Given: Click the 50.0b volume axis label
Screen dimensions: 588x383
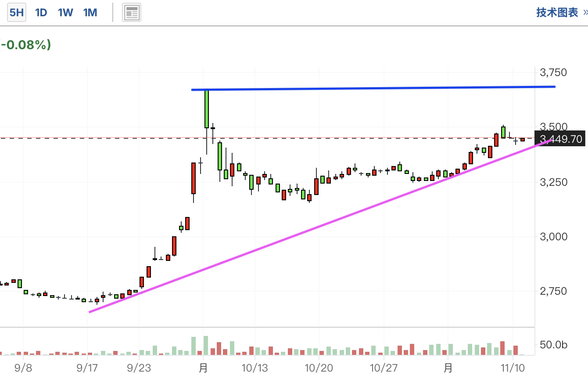Looking at the screenshot, I should [x=553, y=345].
